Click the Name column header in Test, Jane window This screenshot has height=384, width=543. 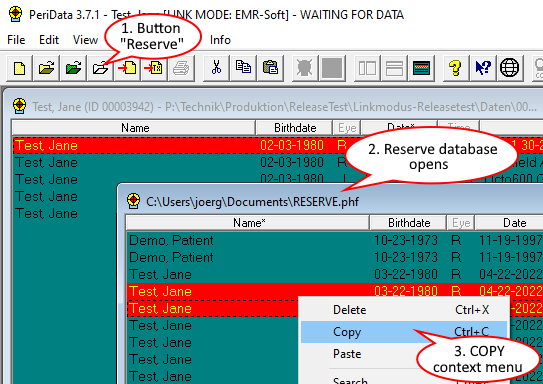point(134,128)
